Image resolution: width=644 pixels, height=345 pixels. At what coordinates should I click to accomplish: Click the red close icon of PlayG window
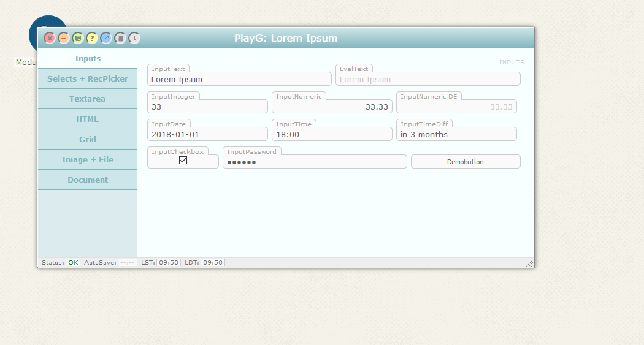pyautogui.click(x=50, y=38)
